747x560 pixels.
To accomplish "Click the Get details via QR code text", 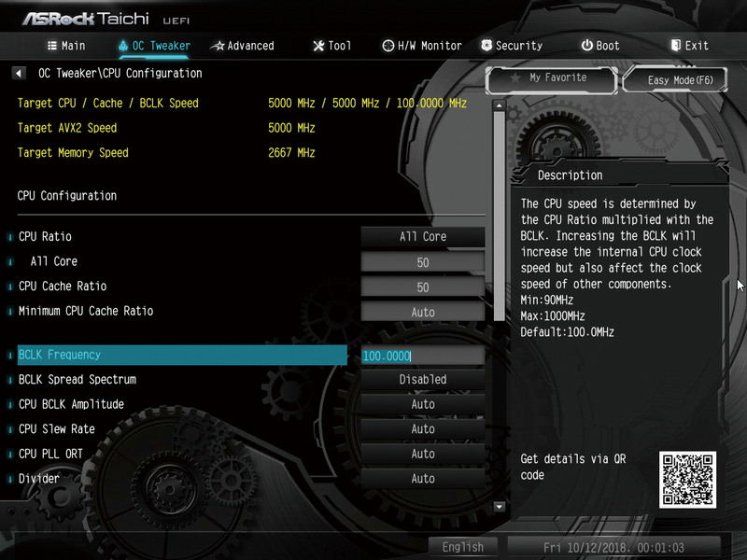I will (573, 468).
